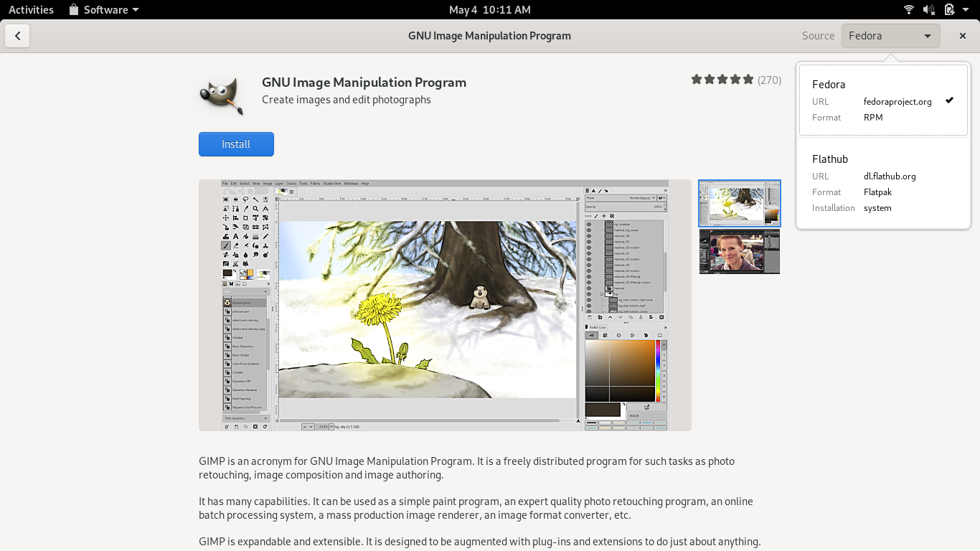Click the window title in the header bar
The width and height of the screenshot is (980, 551).
(x=490, y=36)
